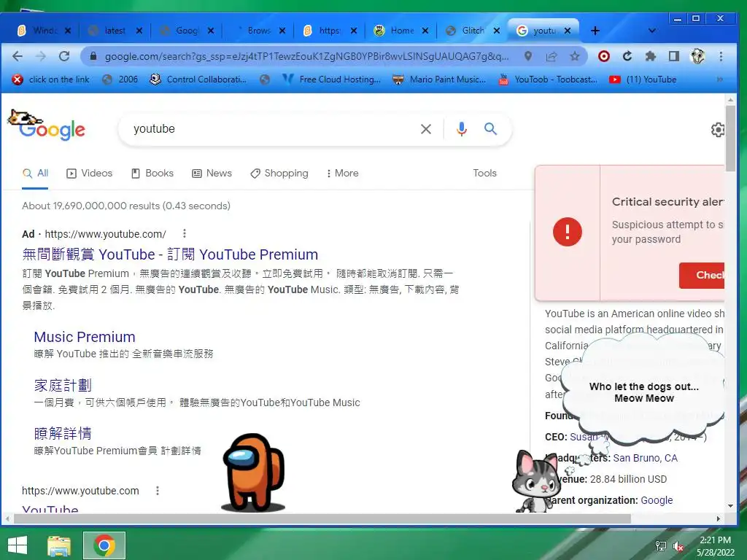Open the 家庭計劃 sitelink
This screenshot has height=560, width=747.
pos(63,385)
